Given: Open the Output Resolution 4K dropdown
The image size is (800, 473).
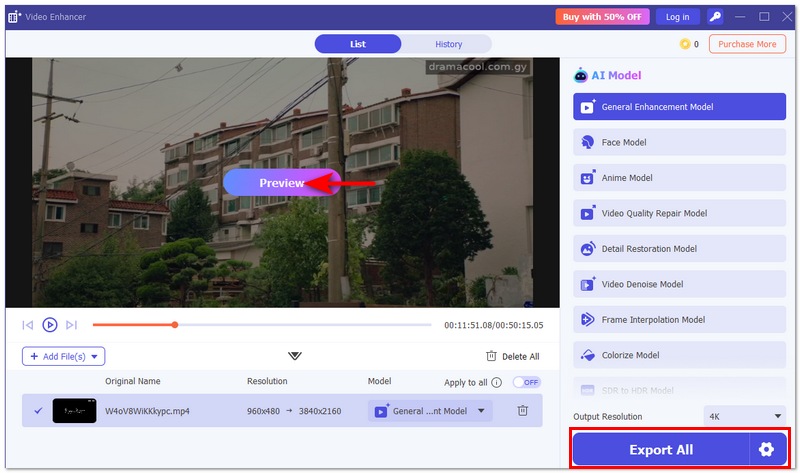Looking at the screenshot, I should (744, 416).
